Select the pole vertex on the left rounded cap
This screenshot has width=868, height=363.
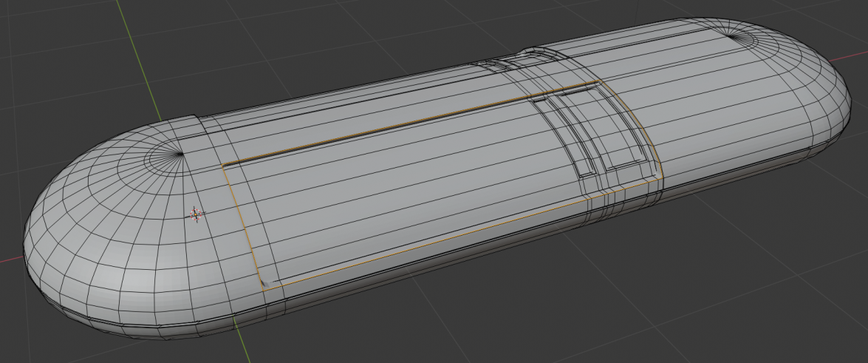pos(182,154)
